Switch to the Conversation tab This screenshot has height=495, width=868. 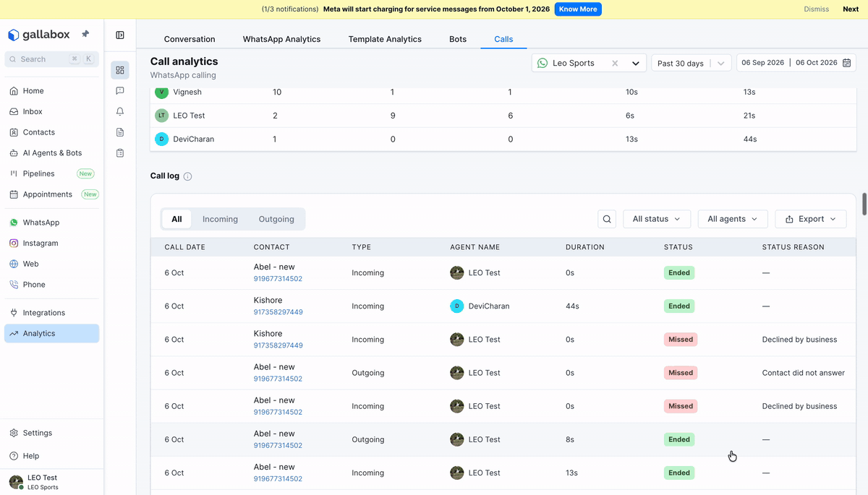tap(190, 39)
